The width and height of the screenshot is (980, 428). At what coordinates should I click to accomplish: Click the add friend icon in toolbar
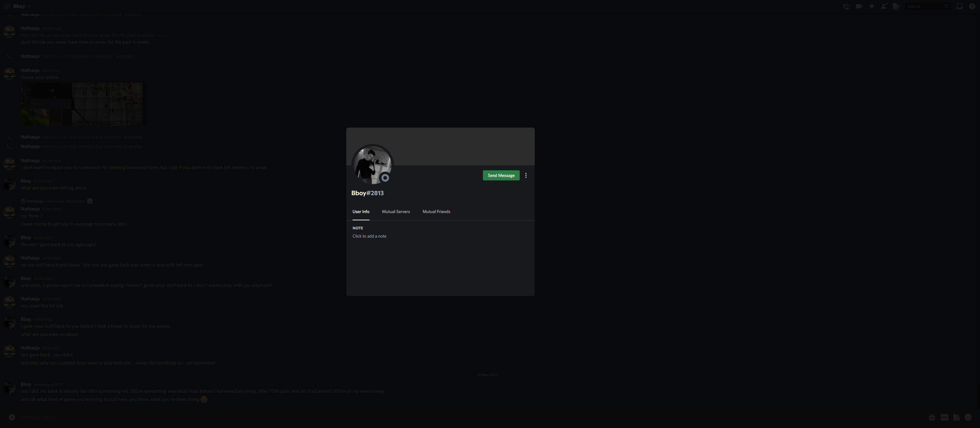[x=884, y=6]
